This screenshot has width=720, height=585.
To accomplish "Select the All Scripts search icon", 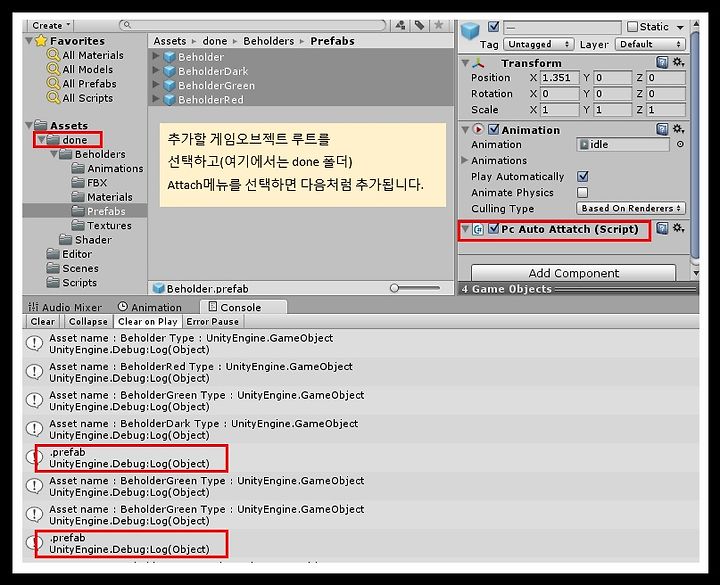I will tap(53, 98).
